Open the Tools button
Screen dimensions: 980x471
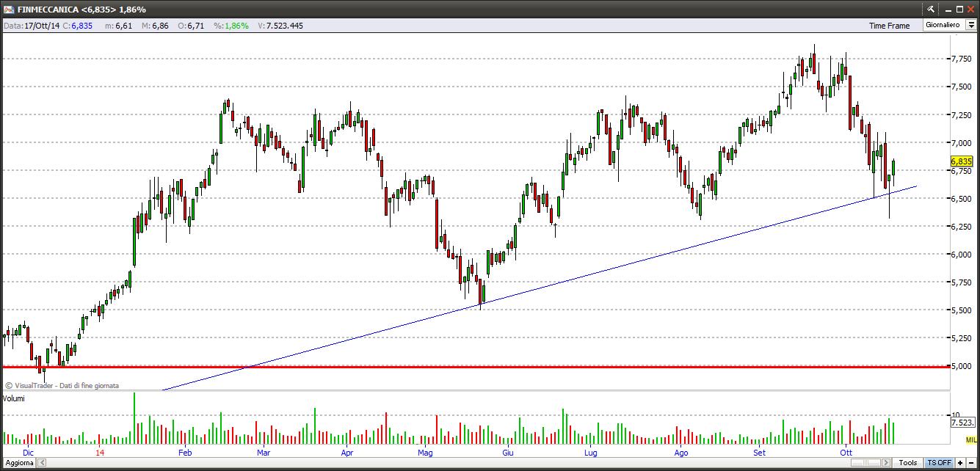(x=908, y=463)
